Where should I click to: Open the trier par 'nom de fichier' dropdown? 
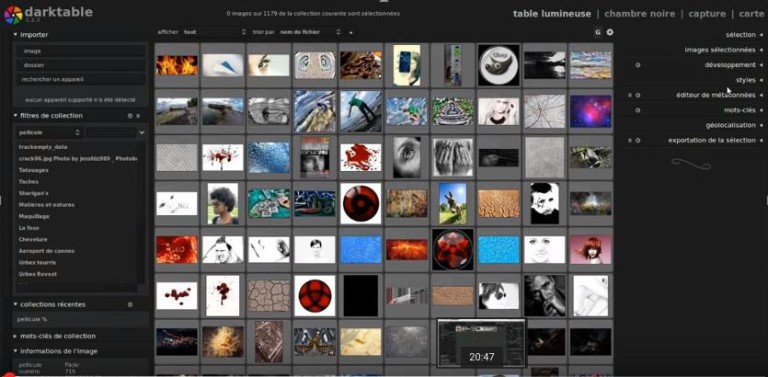pyautogui.click(x=310, y=32)
